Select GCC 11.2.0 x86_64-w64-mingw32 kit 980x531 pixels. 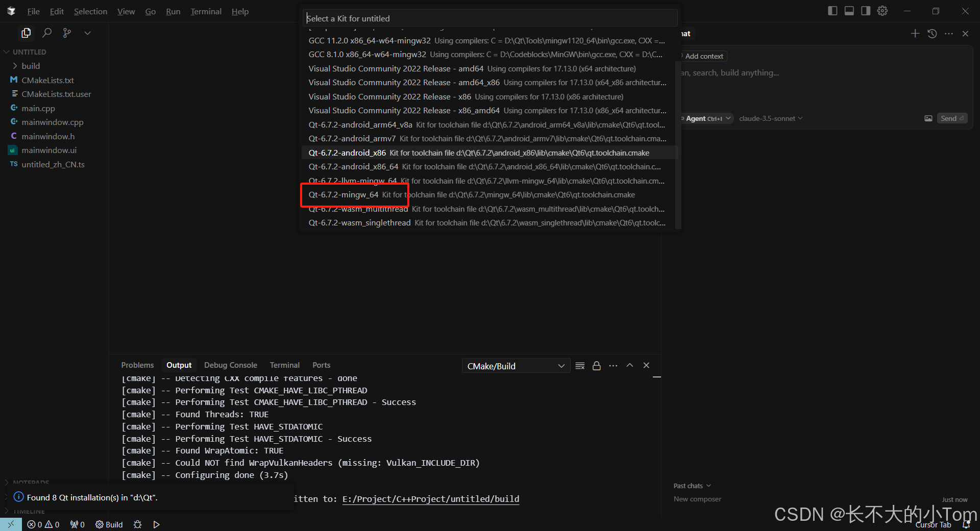[488, 40]
